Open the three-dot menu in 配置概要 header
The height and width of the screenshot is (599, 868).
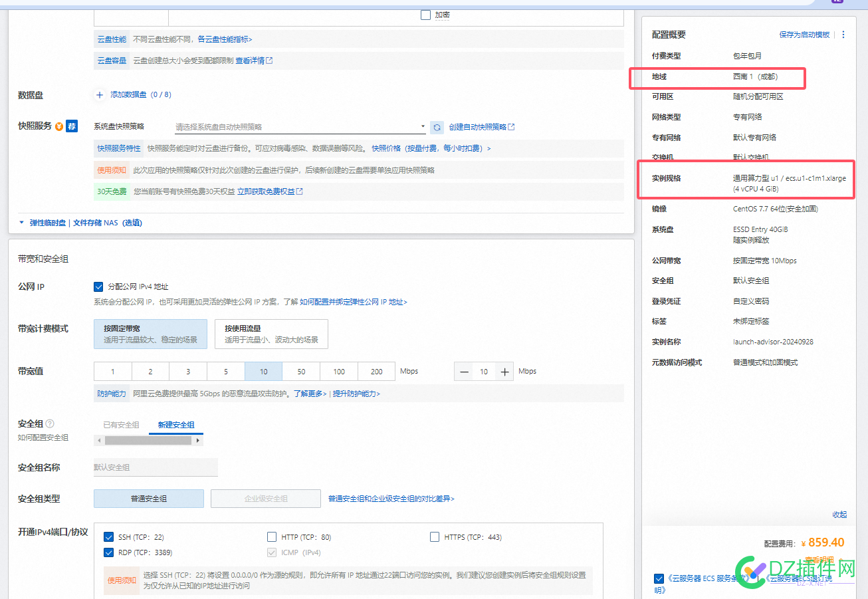[843, 35]
